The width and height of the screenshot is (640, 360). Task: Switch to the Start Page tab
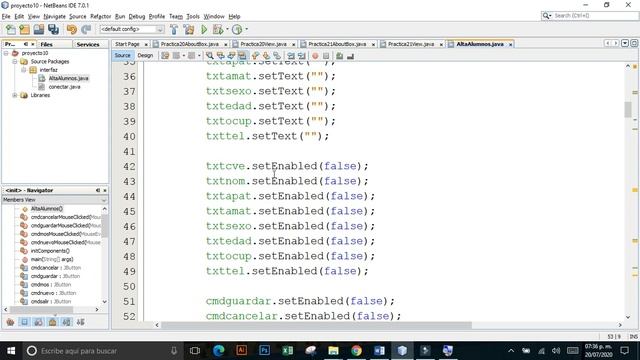pos(127,44)
